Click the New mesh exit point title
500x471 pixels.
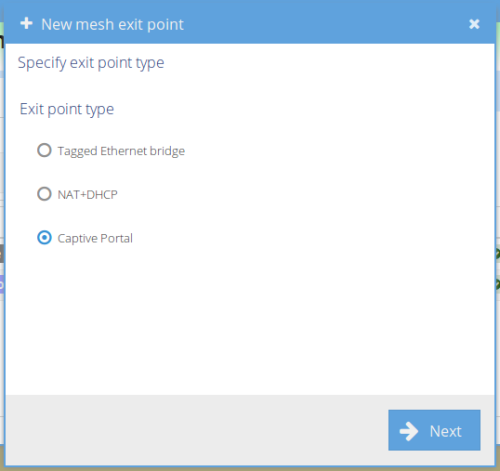coord(112,24)
